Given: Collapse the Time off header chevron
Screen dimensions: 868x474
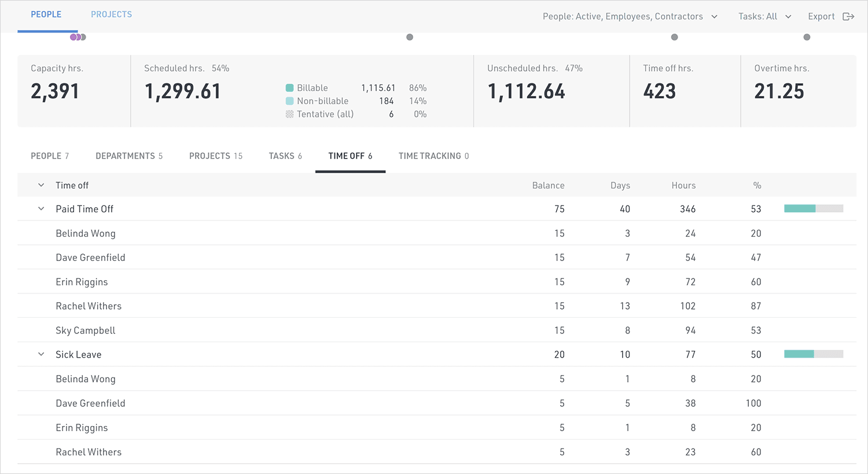Looking at the screenshot, I should pyautogui.click(x=41, y=185).
